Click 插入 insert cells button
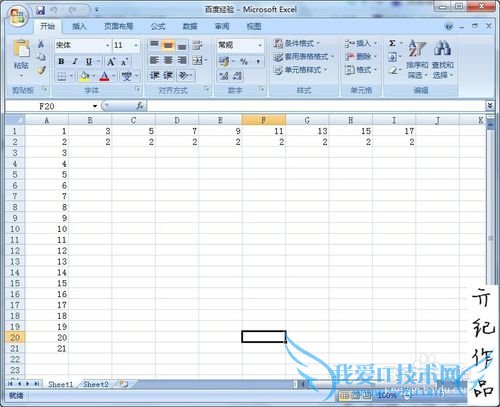This screenshot has height=407, width=500. tap(361, 43)
